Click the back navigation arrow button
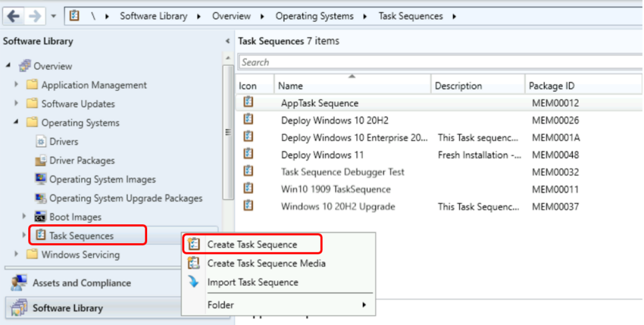This screenshot has height=325, width=644. click(x=13, y=16)
